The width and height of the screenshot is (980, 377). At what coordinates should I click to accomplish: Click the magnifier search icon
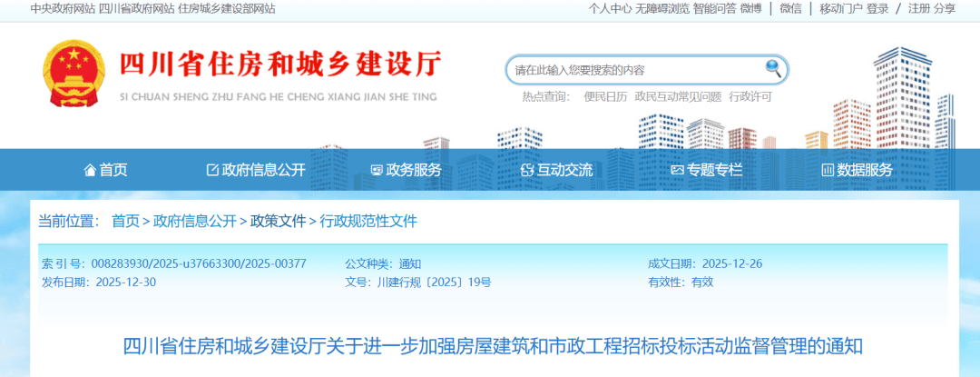pos(773,68)
